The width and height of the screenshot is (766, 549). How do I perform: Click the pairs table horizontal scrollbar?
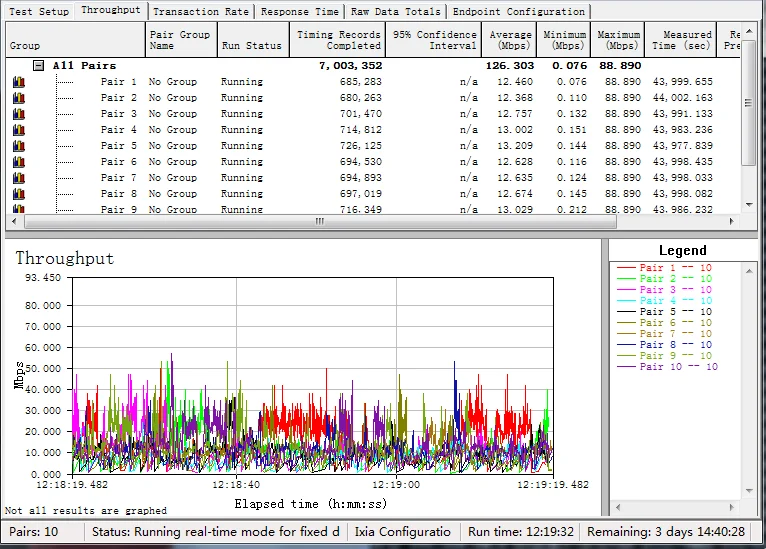tap(320, 222)
